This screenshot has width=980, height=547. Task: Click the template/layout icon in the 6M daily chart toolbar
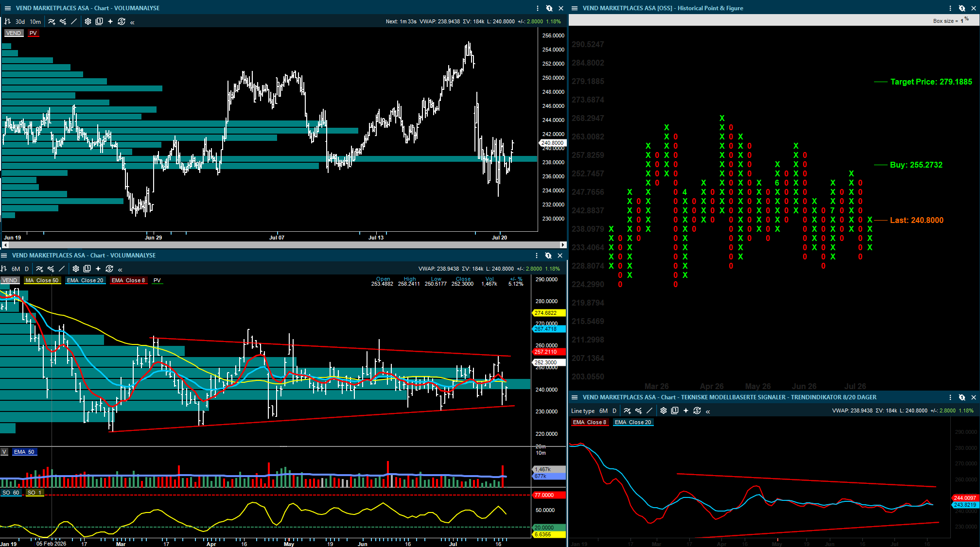[x=87, y=269]
